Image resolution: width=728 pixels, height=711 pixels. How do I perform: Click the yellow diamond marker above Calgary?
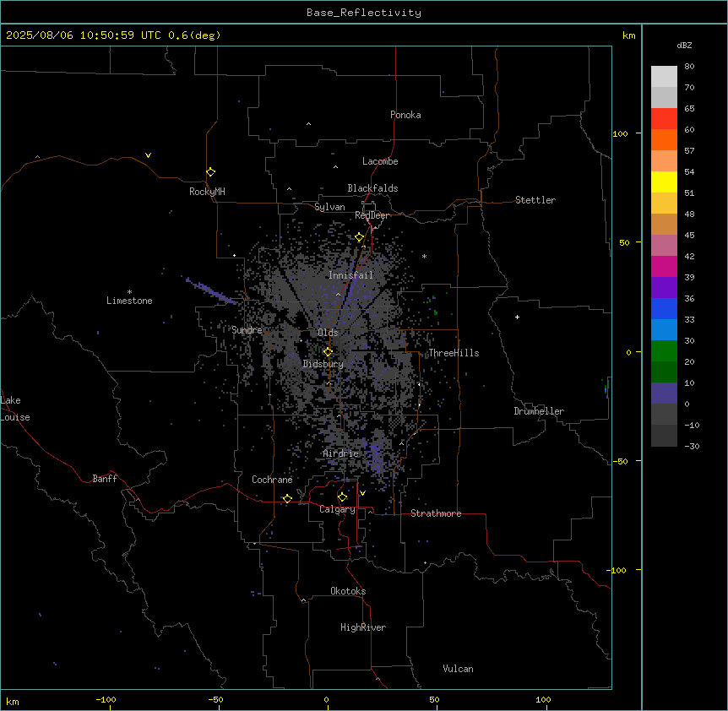(x=342, y=497)
